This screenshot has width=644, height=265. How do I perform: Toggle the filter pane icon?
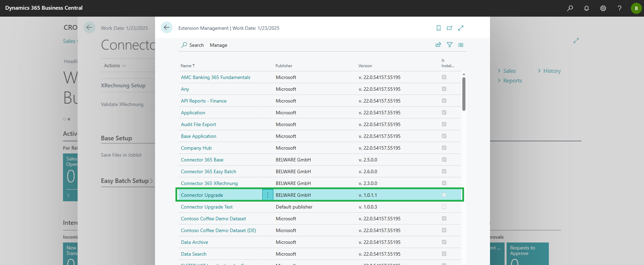click(x=450, y=45)
